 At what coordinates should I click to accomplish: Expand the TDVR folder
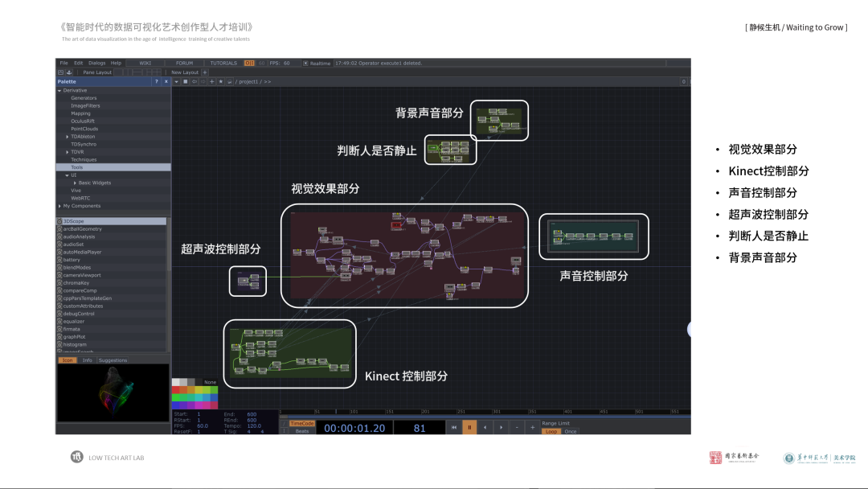pos(68,152)
